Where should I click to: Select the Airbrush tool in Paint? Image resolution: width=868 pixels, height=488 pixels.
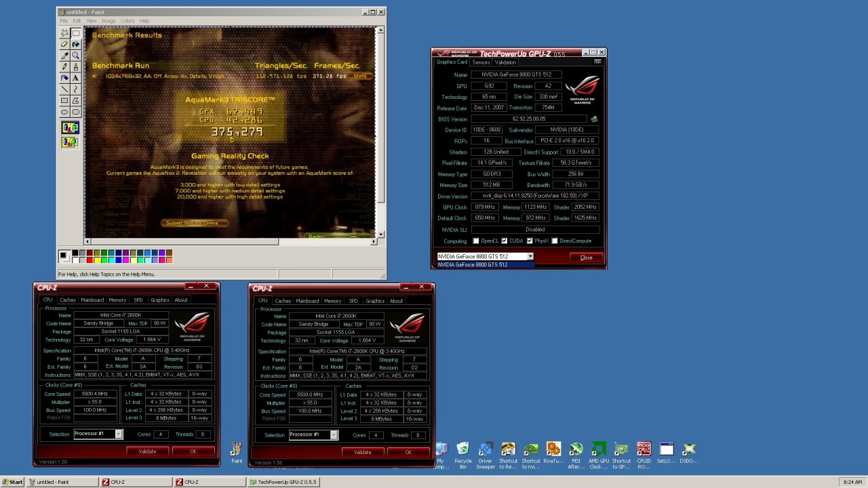64,78
